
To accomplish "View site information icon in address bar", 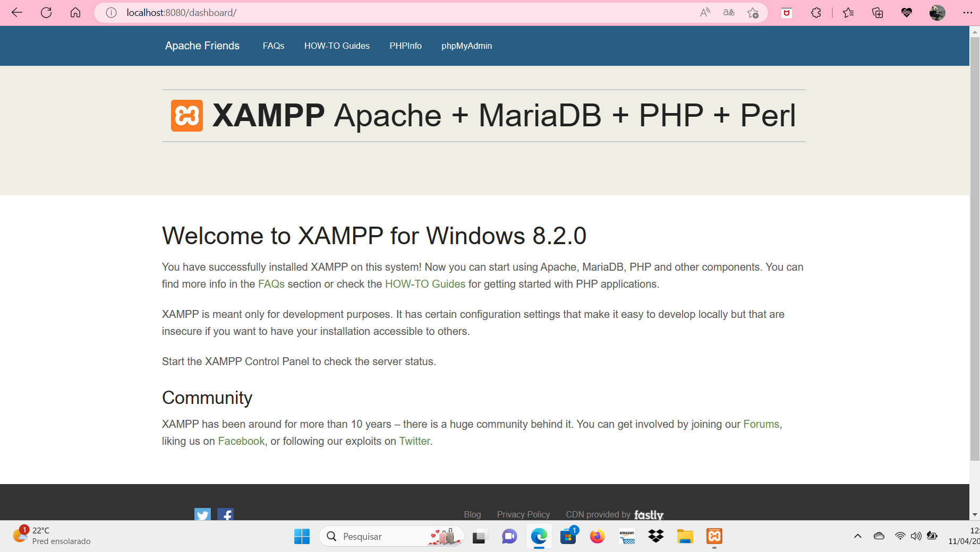I will pos(111,13).
